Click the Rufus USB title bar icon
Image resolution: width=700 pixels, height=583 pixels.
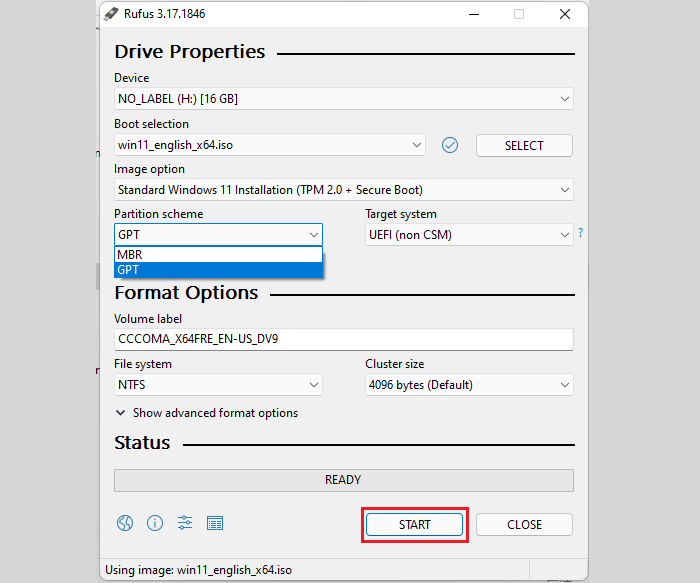(111, 14)
